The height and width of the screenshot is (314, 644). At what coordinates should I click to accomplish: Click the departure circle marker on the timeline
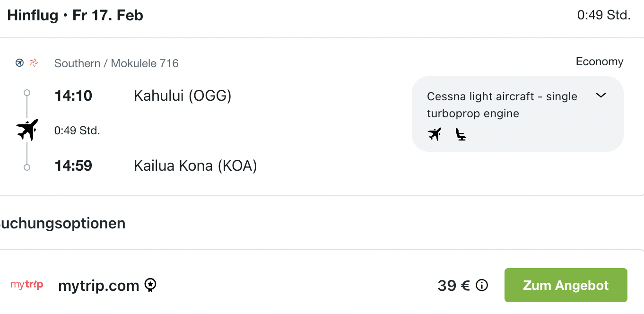tap(27, 93)
